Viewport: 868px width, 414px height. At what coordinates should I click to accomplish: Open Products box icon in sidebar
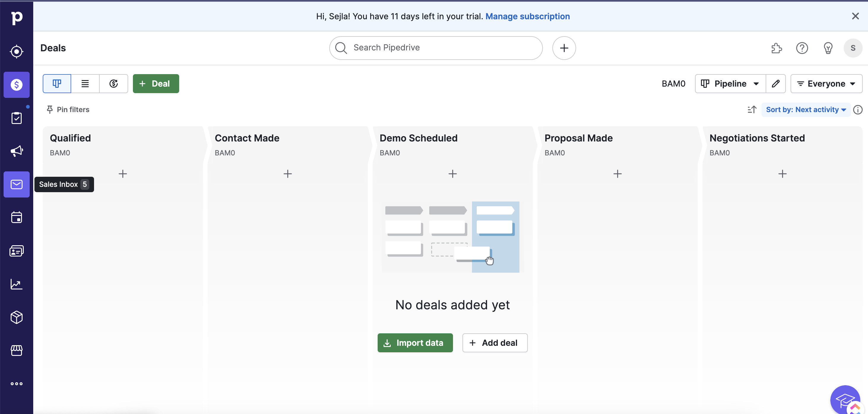17,317
